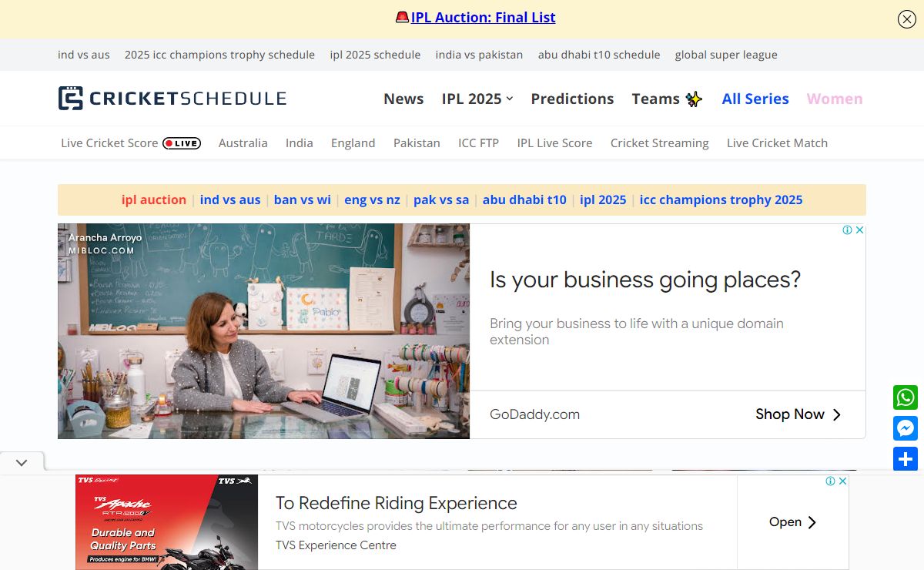
Task: Expand the IPL 2025 dropdown menu
Action: coord(477,99)
